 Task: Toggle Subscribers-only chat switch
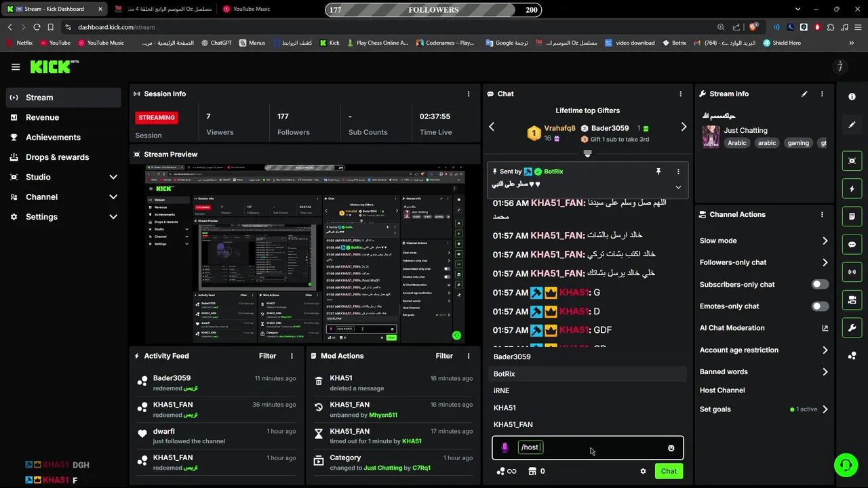pyautogui.click(x=821, y=285)
